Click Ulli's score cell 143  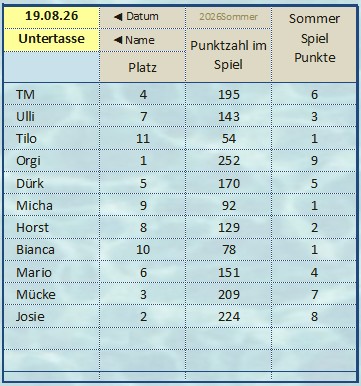229,116
